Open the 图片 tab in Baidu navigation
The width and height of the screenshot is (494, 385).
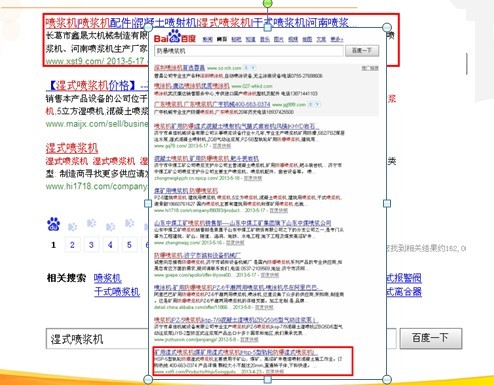pyautogui.click(x=279, y=39)
